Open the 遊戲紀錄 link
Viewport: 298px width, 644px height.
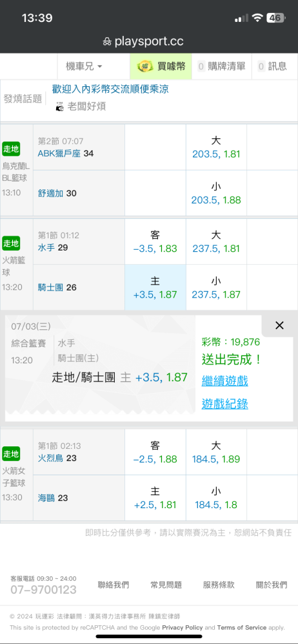[x=224, y=404]
